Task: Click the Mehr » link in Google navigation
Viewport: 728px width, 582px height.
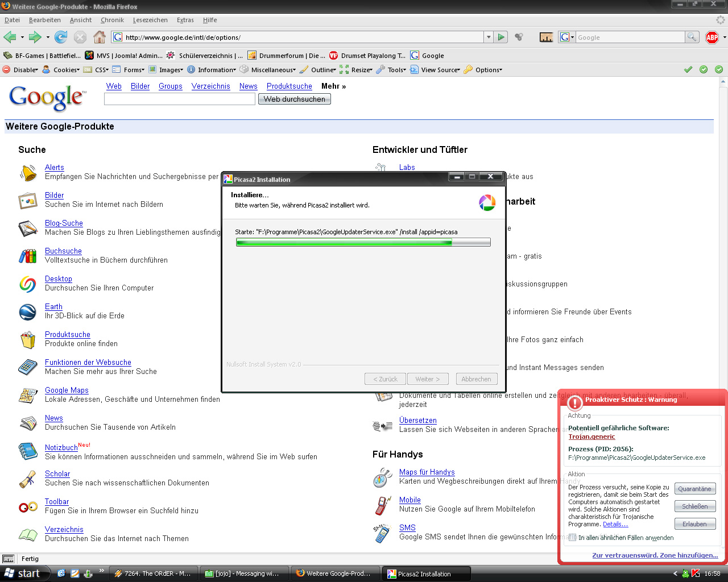Action: 334,86
